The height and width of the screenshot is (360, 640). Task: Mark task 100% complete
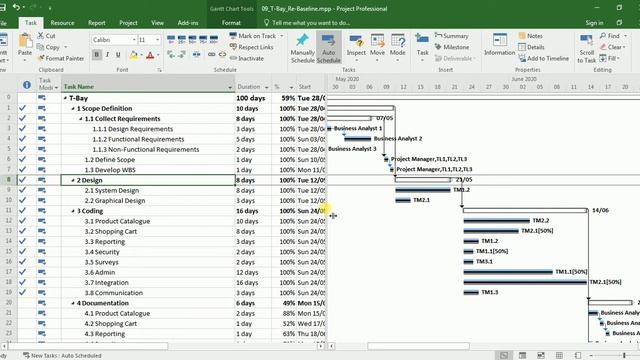(x=213, y=40)
